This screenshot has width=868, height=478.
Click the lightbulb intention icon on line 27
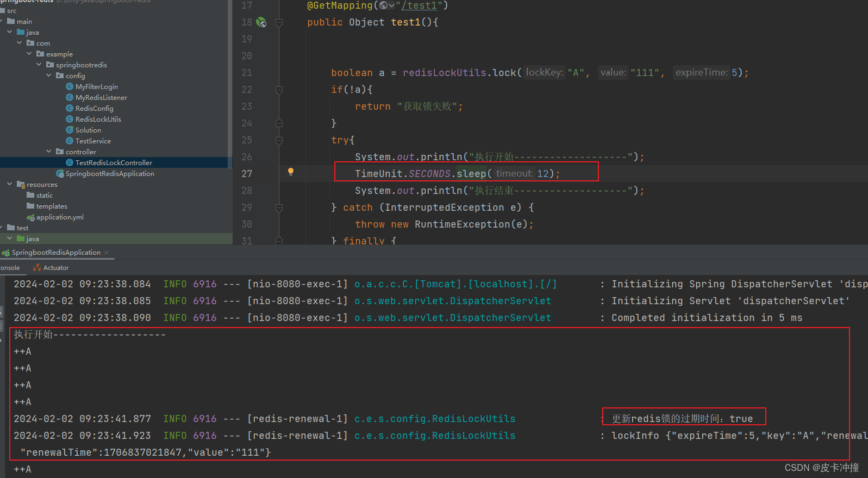click(291, 172)
